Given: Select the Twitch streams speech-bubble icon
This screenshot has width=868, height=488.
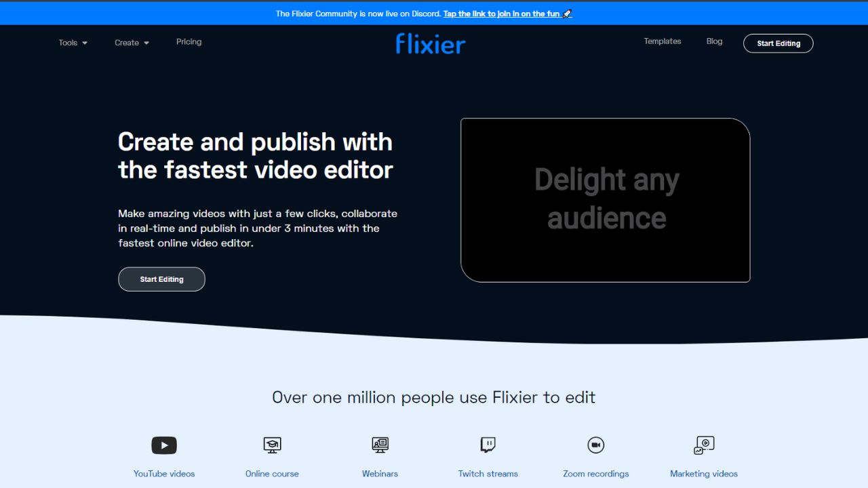Looking at the screenshot, I should [x=488, y=445].
